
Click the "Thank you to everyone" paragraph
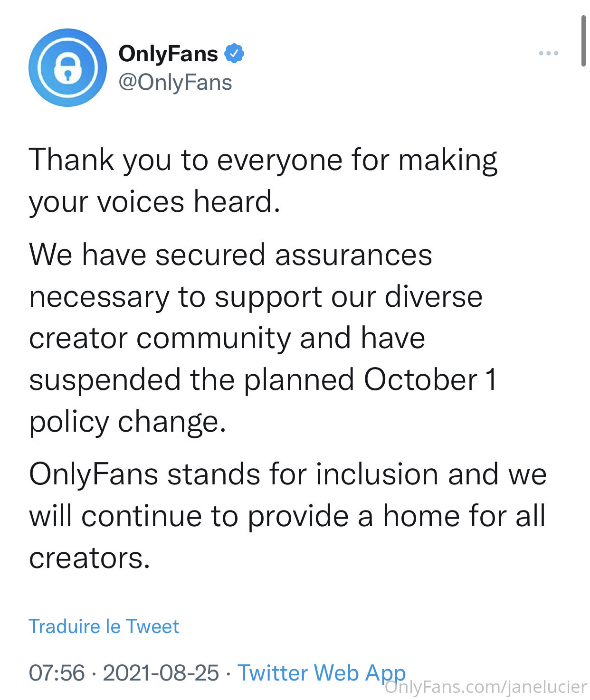tap(263, 180)
